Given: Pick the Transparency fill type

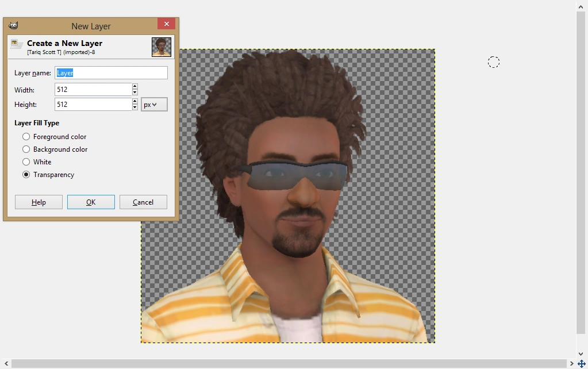Looking at the screenshot, I should [x=26, y=175].
